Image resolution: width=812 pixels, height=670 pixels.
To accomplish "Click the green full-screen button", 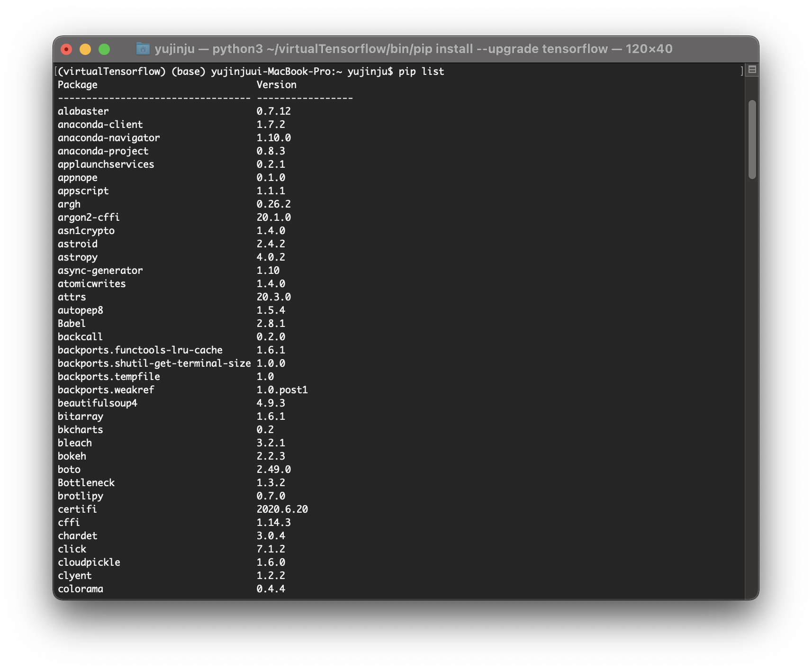I will [105, 48].
